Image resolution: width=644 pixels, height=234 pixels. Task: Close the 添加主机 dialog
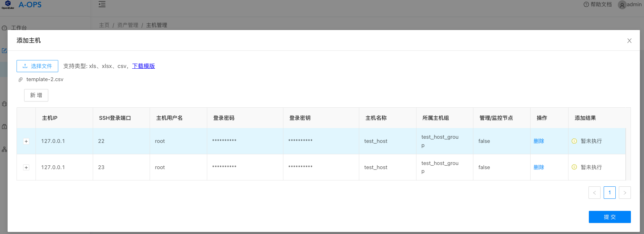coord(629,41)
